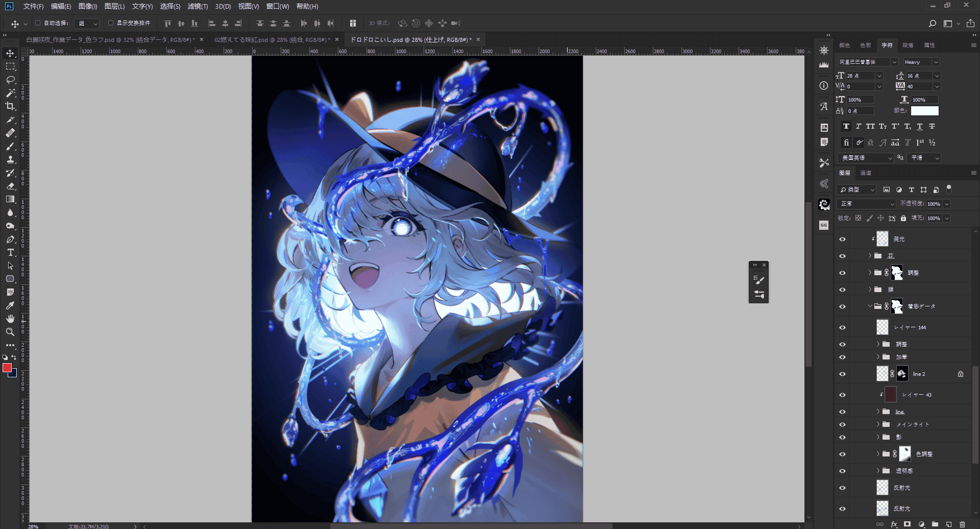
Task: Select the Gradient tool
Action: [10, 199]
